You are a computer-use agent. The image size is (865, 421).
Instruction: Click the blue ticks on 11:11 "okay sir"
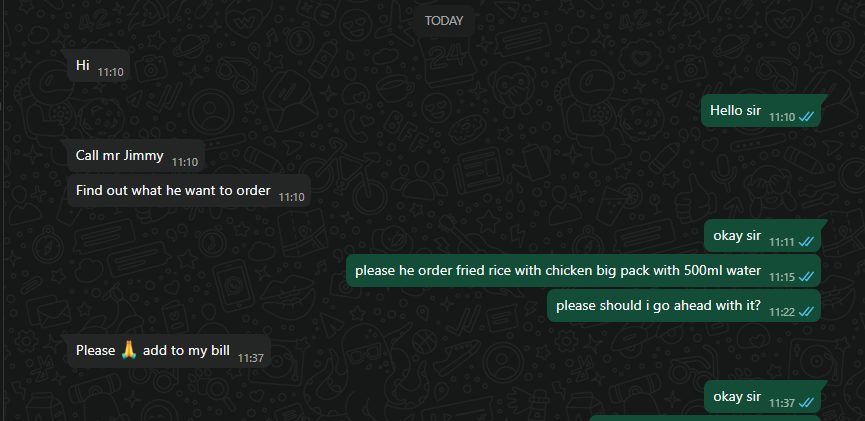806,242
